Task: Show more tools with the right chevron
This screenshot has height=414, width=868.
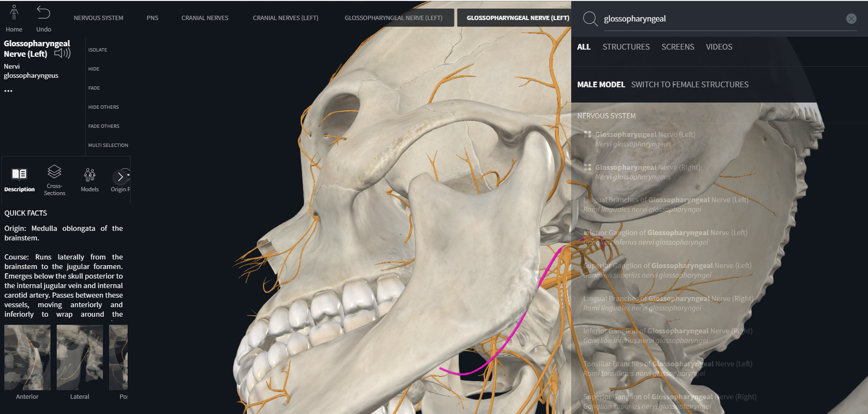Action: pyautogui.click(x=121, y=177)
